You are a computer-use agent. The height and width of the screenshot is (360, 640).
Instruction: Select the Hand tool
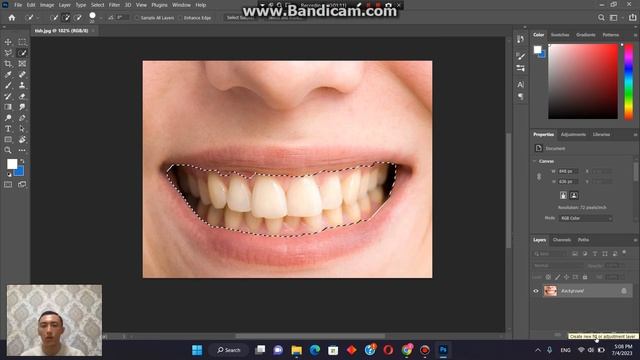(x=22, y=140)
